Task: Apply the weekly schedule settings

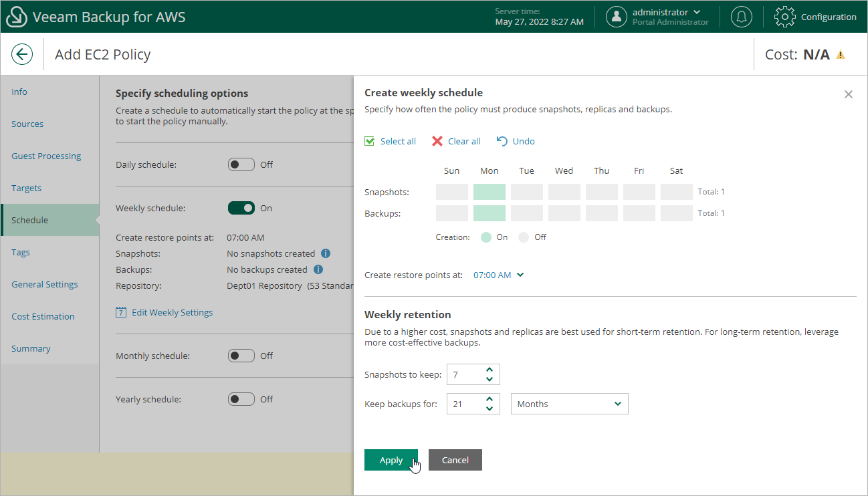Action: click(391, 460)
